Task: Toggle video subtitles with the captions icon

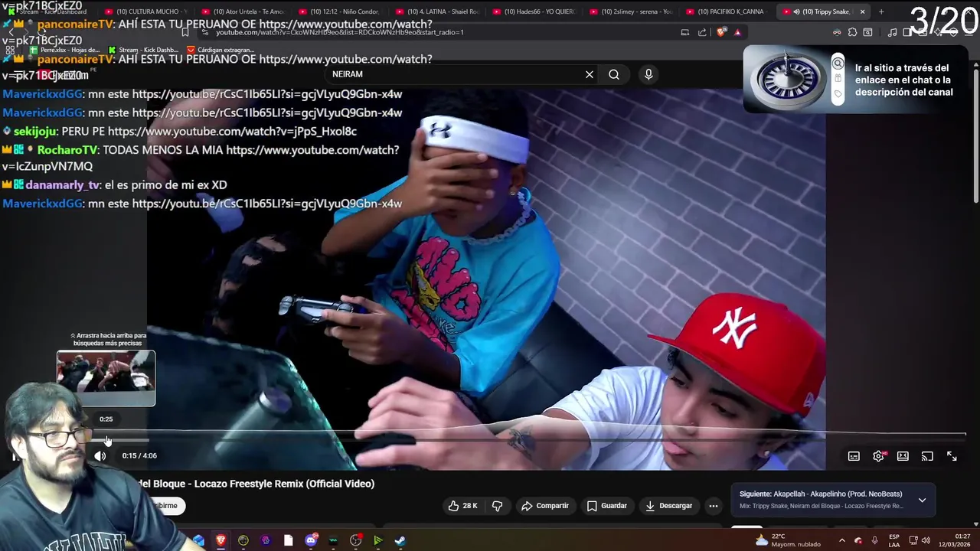Action: point(854,456)
